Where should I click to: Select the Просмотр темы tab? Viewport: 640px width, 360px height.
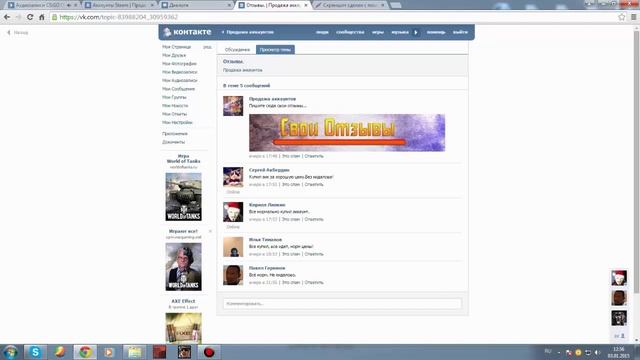click(275, 50)
